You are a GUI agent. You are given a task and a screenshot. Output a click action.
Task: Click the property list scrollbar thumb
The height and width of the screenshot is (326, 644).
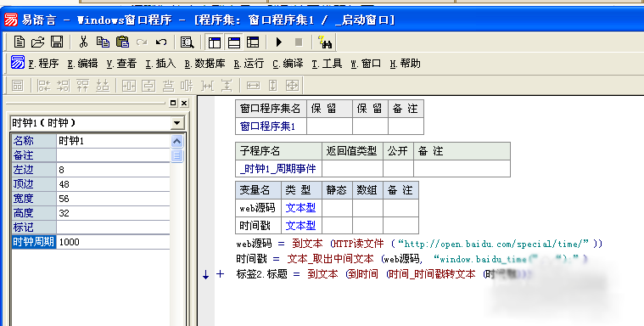[x=176, y=155]
